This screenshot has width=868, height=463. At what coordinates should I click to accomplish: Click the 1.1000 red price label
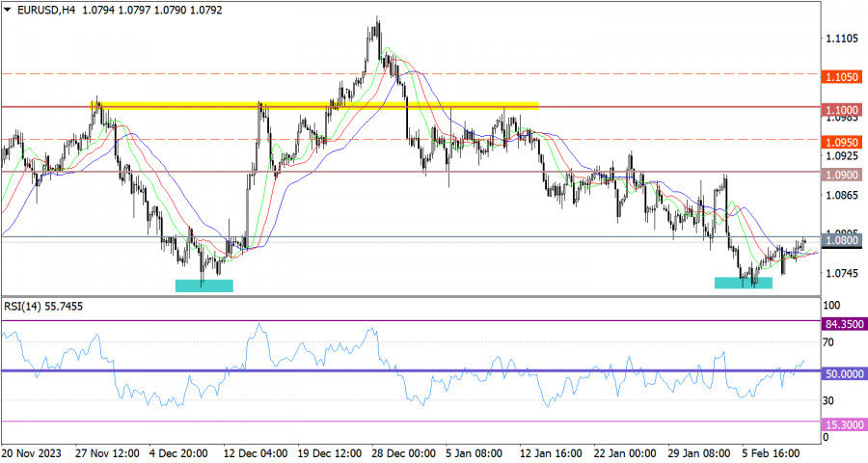[x=842, y=110]
